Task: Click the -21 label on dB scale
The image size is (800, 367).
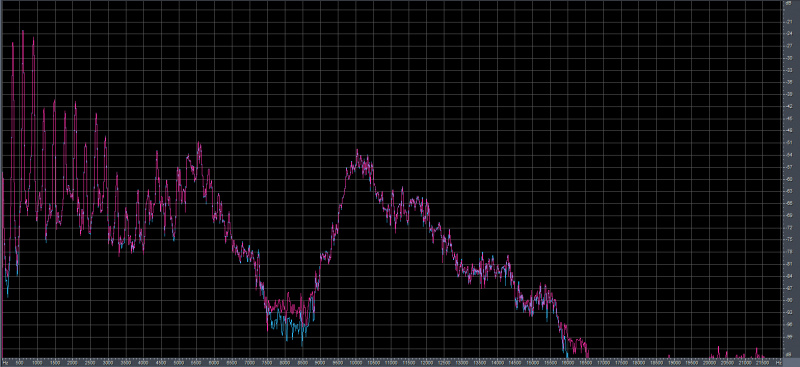Action: pos(790,22)
